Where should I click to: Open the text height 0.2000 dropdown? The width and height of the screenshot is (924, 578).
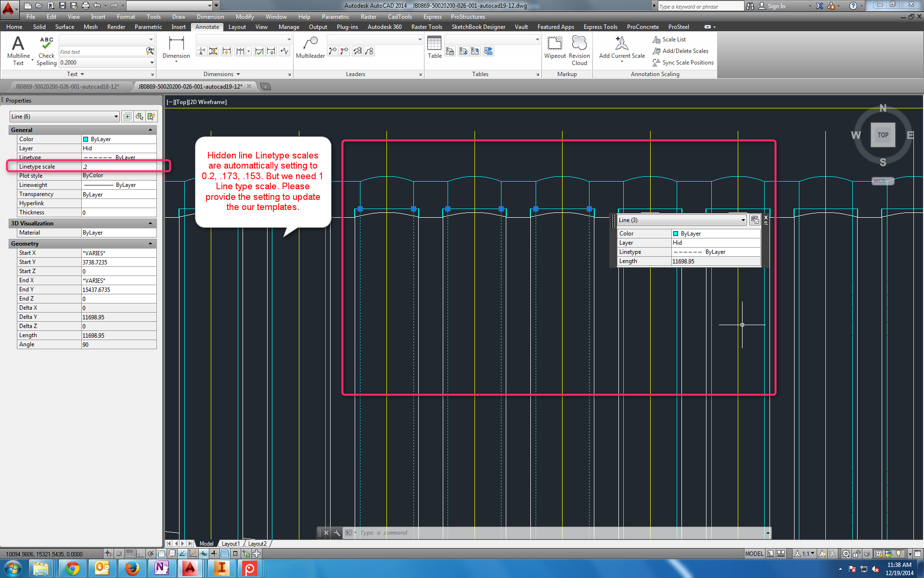tap(152, 63)
